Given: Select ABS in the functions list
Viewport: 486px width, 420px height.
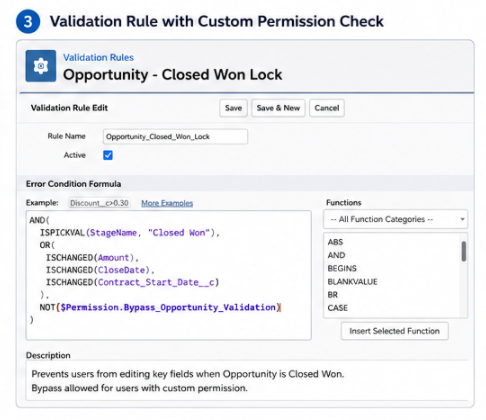Looking at the screenshot, I should 335,242.
